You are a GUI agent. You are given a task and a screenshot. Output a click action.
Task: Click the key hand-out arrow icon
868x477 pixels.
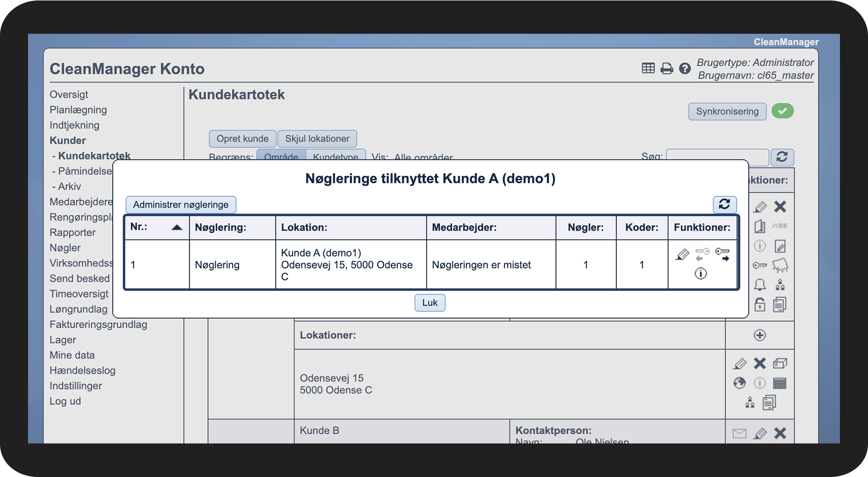(x=722, y=254)
